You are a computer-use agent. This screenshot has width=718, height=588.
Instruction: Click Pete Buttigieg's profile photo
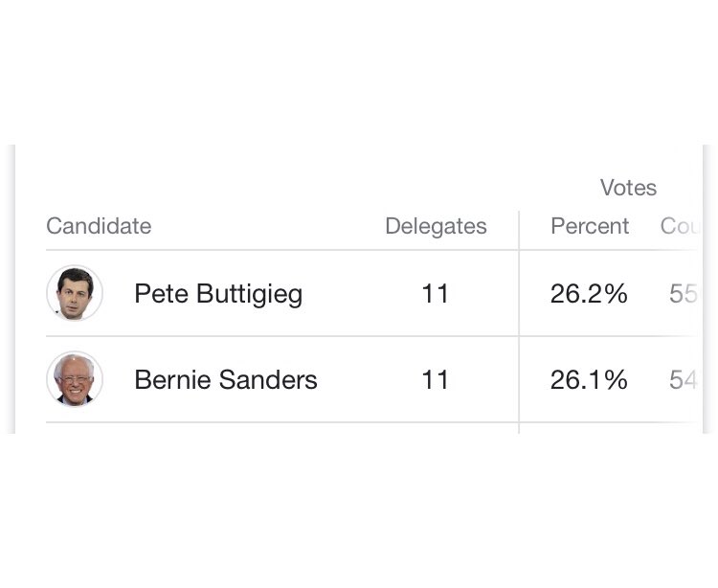coord(75,293)
